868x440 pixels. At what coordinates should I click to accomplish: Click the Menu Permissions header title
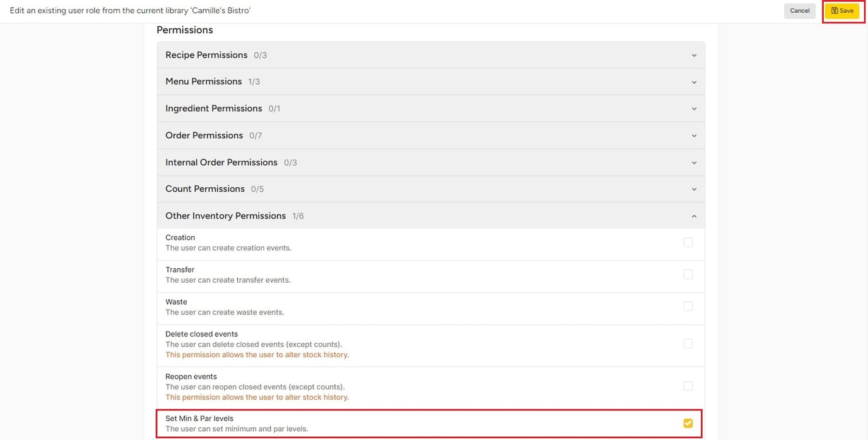(203, 81)
